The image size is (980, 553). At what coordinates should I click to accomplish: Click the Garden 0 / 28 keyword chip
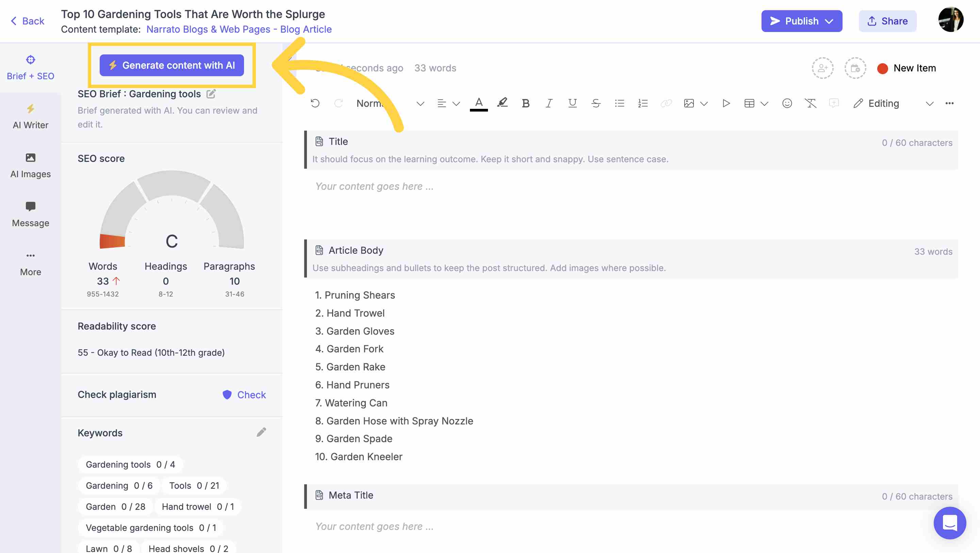click(115, 507)
